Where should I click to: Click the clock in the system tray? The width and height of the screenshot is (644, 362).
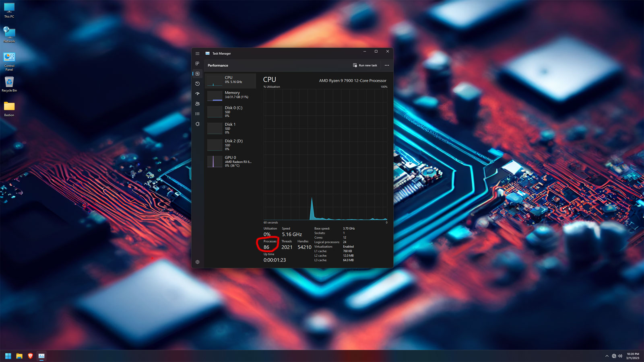tap(633, 356)
